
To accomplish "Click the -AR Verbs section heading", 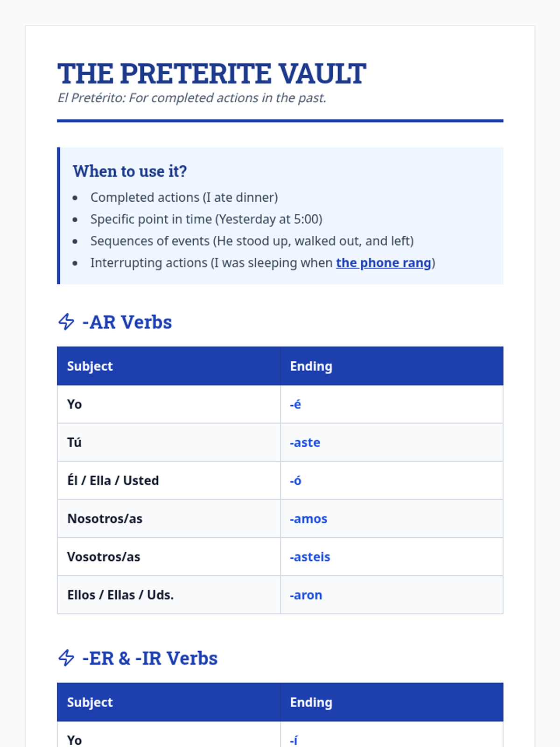I will [x=127, y=322].
